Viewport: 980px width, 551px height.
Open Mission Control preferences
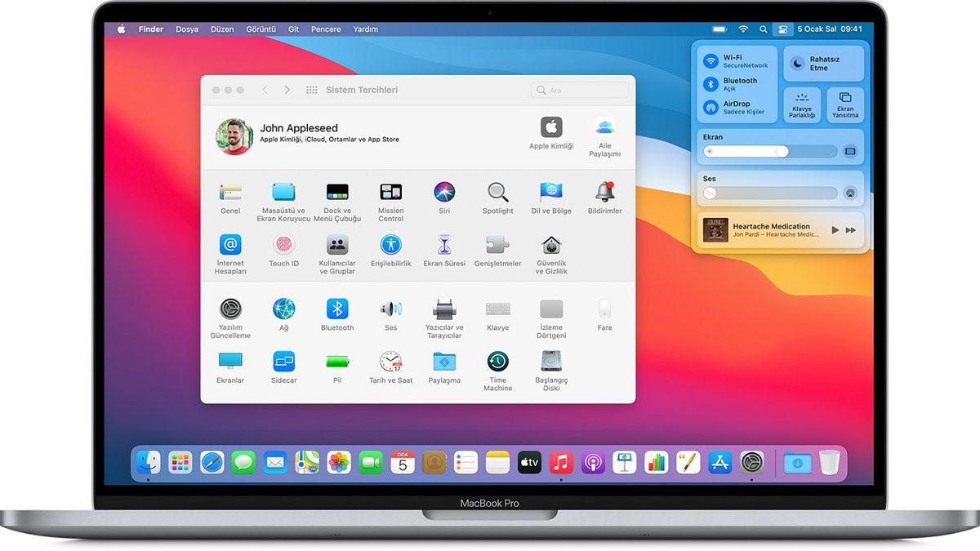pyautogui.click(x=390, y=189)
